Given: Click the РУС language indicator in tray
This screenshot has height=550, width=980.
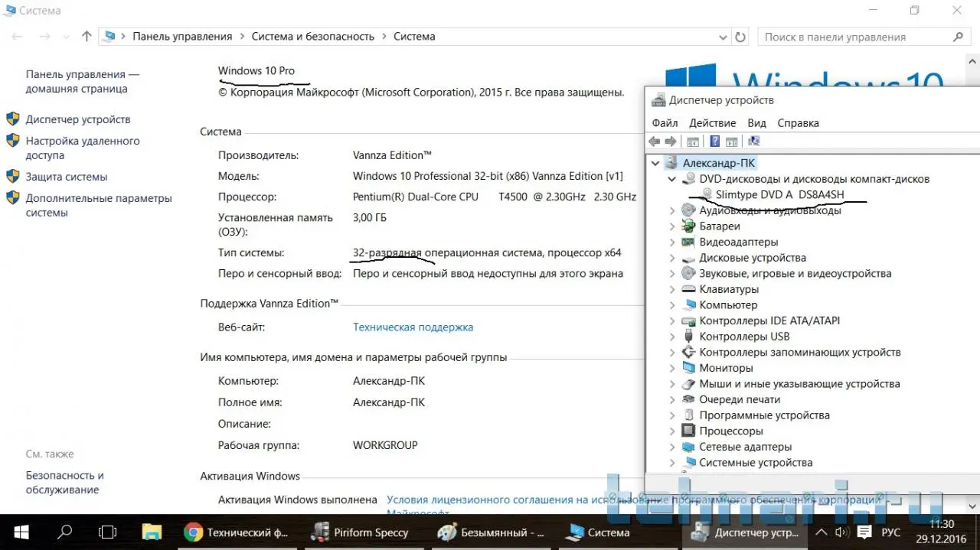Looking at the screenshot, I should [890, 532].
